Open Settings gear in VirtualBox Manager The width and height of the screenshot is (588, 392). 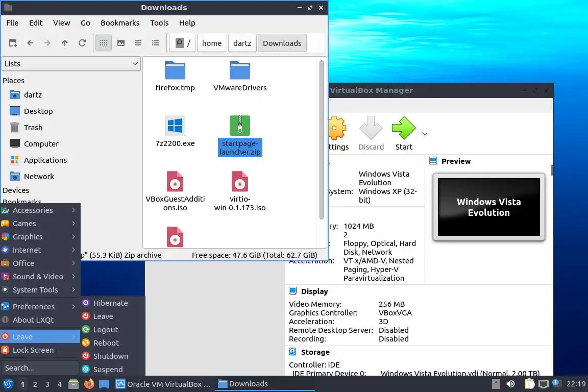coord(337,133)
